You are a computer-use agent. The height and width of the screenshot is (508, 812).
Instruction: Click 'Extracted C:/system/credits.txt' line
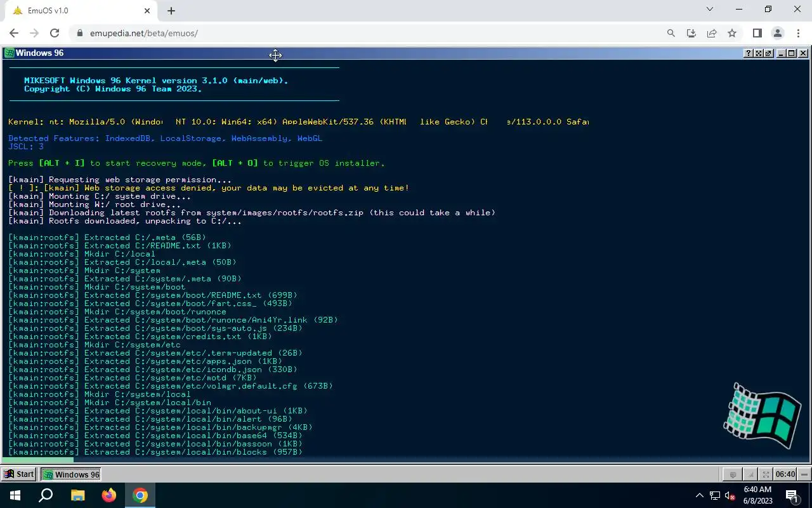[x=140, y=337]
